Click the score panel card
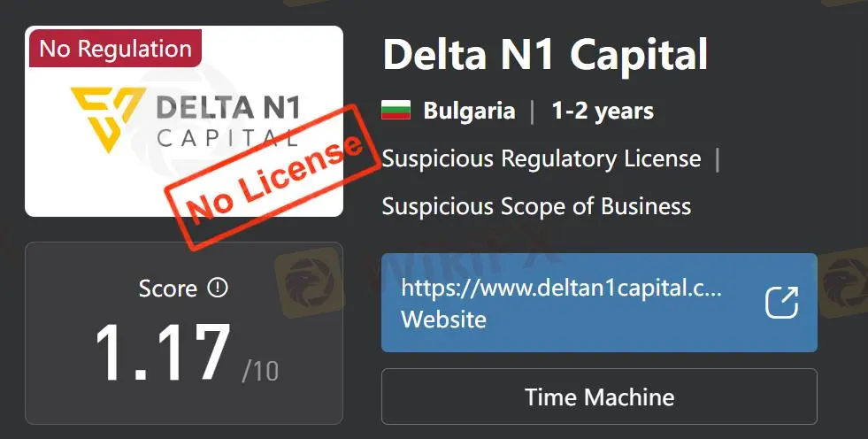Image resolution: width=868 pixels, height=439 pixels. coord(184,333)
